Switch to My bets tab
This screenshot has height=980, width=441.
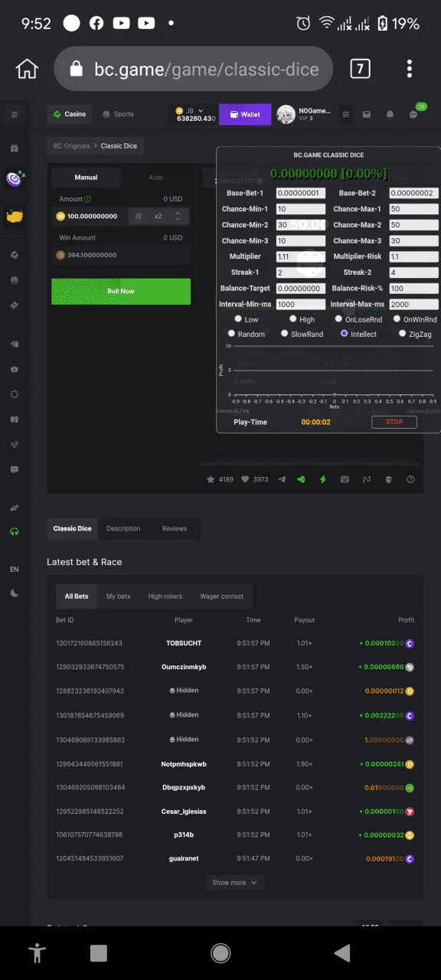(x=118, y=596)
